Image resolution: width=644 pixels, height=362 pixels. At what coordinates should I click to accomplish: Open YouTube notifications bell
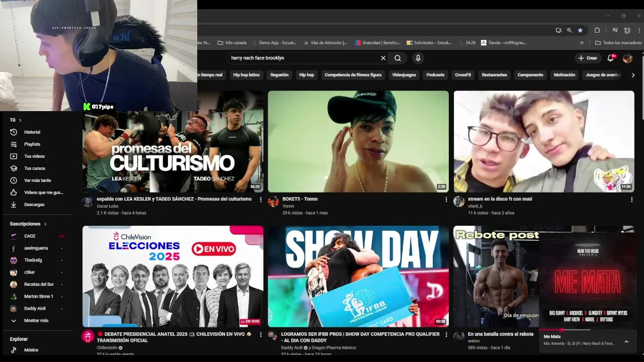pyautogui.click(x=611, y=58)
